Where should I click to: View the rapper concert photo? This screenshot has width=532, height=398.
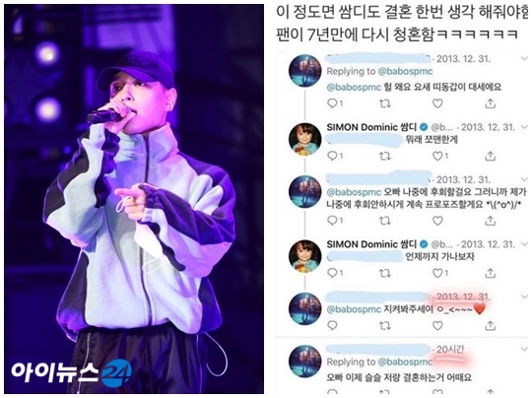click(134, 199)
